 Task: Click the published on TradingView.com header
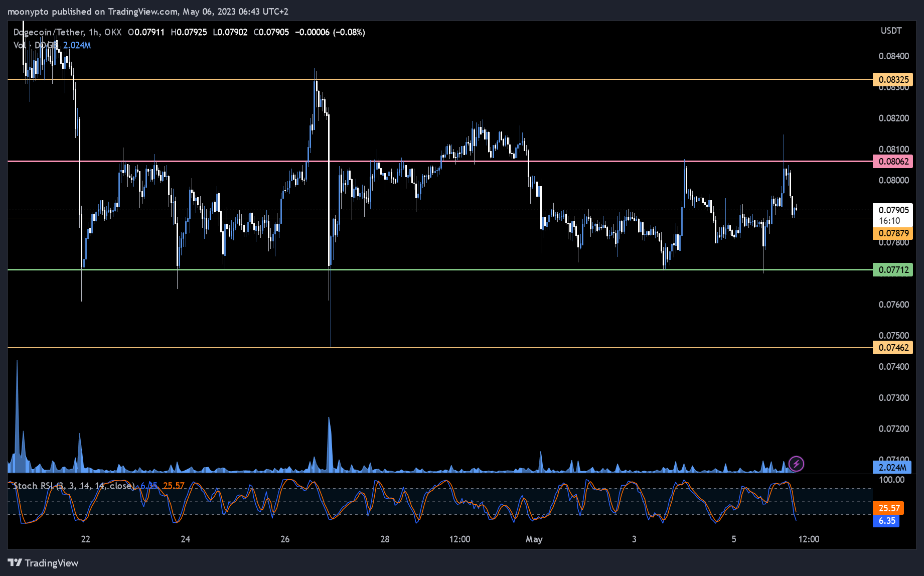pyautogui.click(x=147, y=11)
